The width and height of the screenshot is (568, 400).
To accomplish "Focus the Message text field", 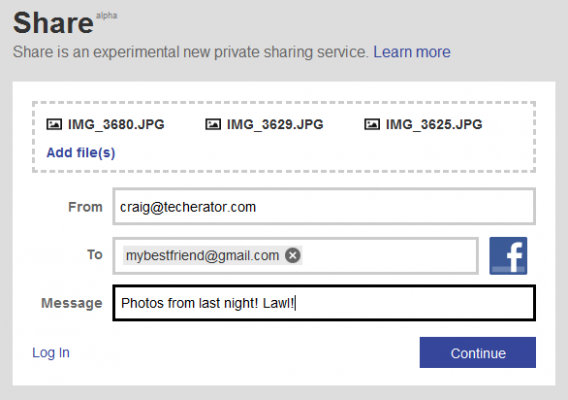I will 324,303.
